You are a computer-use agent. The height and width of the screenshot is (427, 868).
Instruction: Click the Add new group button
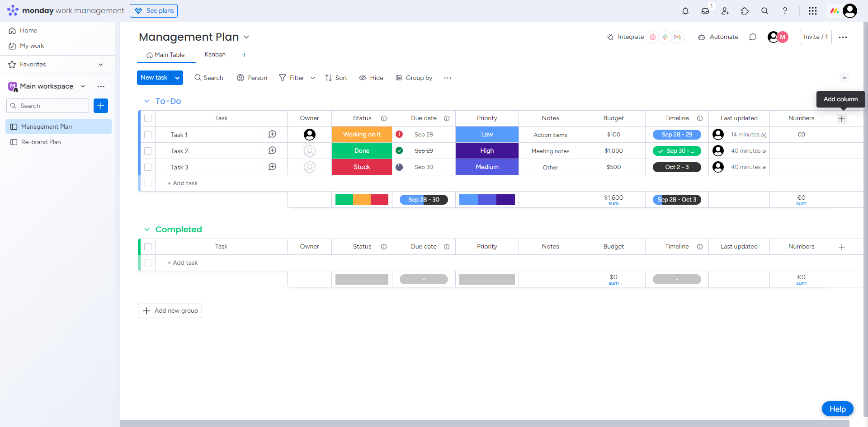(x=170, y=311)
